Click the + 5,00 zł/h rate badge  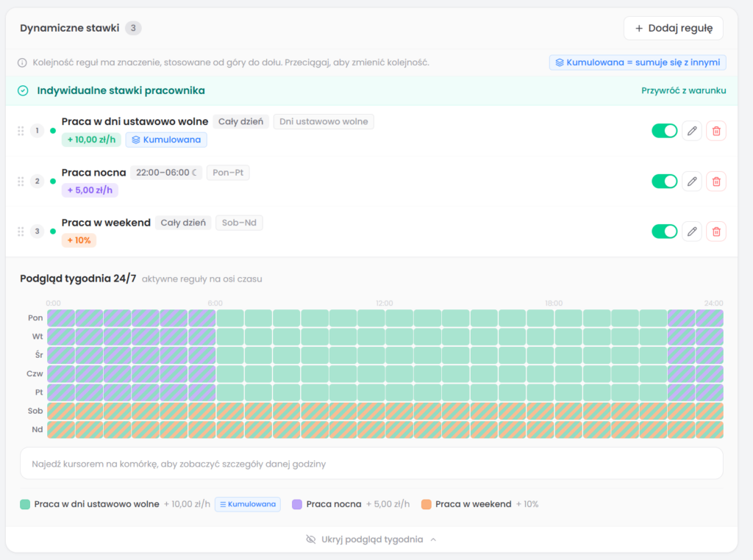(90, 190)
